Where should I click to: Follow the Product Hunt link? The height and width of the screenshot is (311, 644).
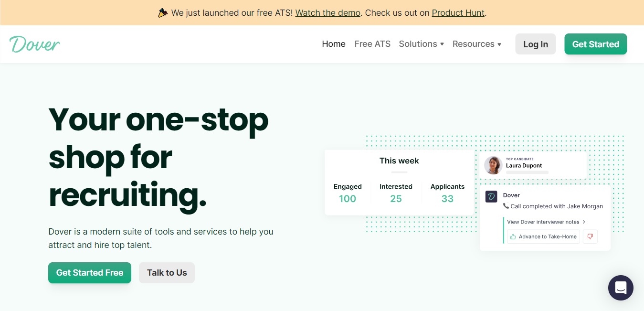(x=458, y=13)
